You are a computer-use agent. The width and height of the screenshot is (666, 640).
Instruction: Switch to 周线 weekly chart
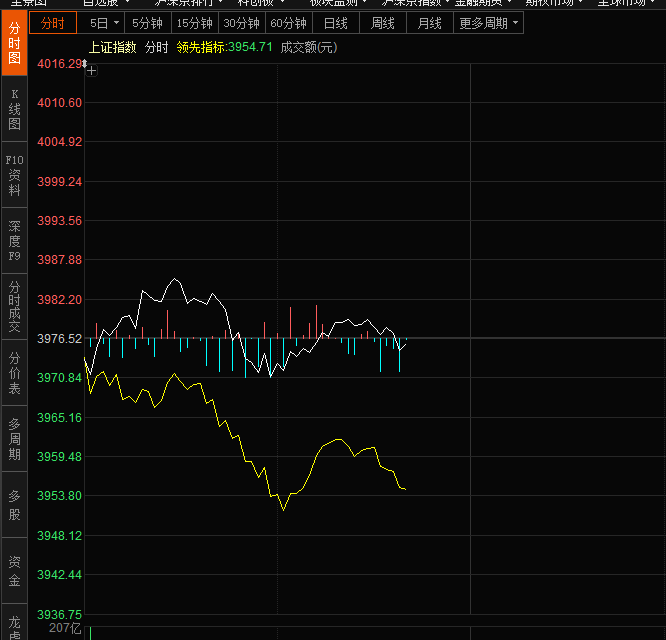pos(383,22)
